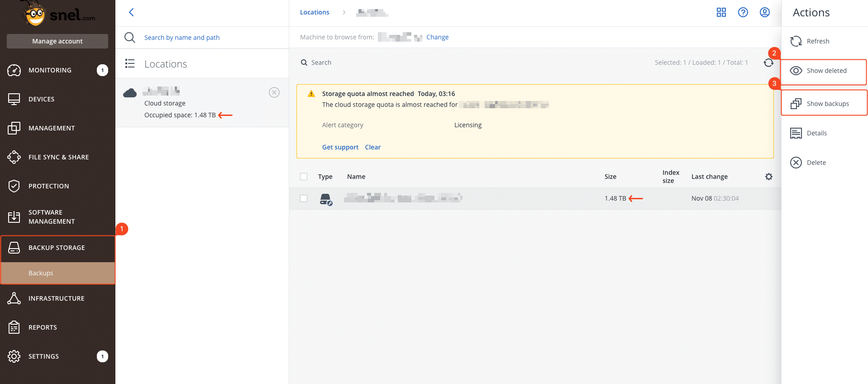This screenshot has height=384, width=868.
Task: Tick the select-all checkbox in table header
Action: click(x=304, y=177)
